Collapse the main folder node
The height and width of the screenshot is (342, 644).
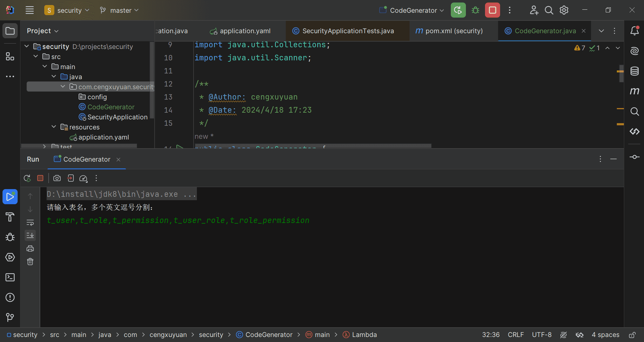[45, 66]
